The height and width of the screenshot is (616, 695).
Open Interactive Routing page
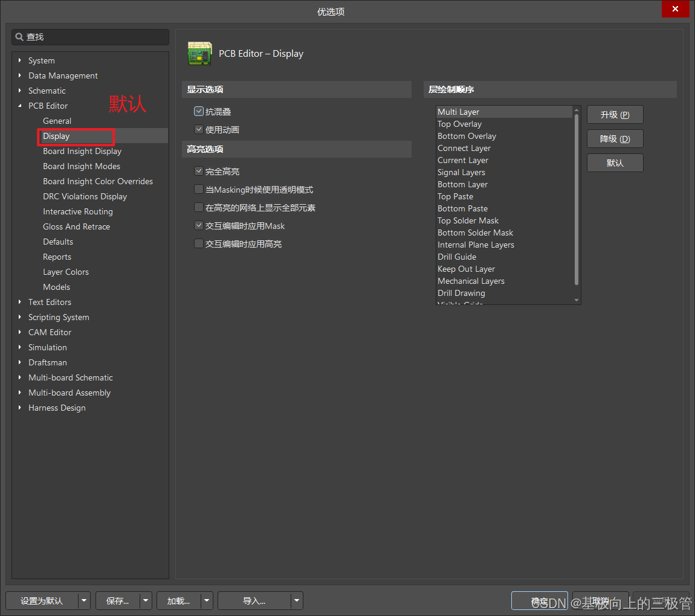[77, 211]
